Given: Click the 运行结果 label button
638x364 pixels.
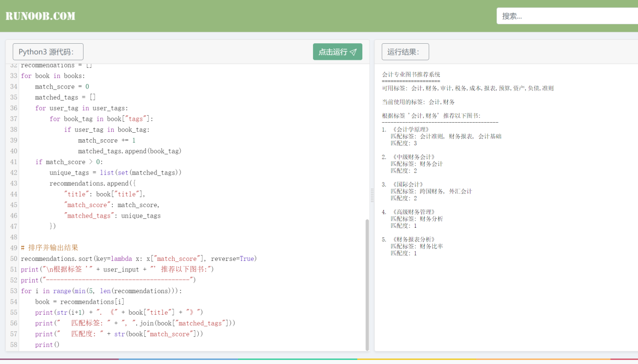Looking at the screenshot, I should pyautogui.click(x=405, y=52).
